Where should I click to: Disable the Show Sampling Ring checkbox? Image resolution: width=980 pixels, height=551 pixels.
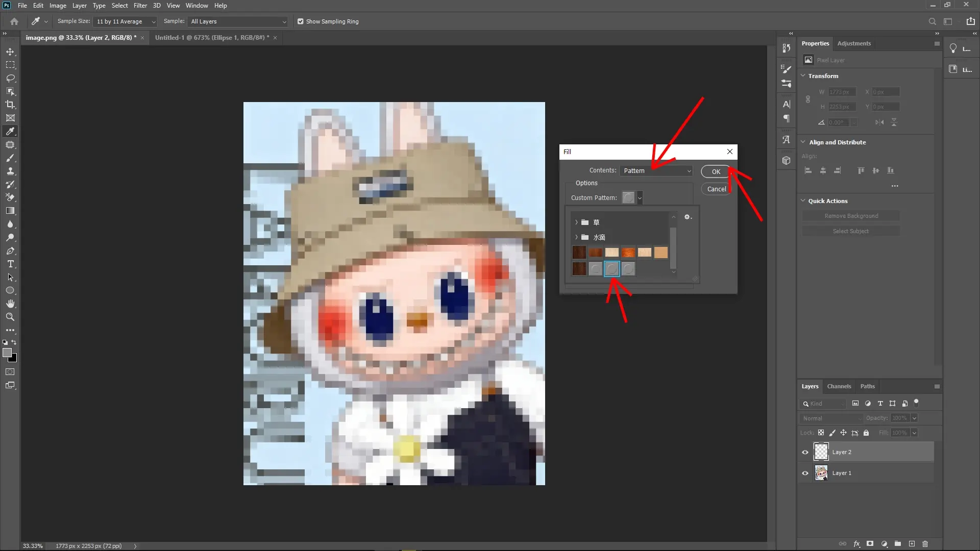click(301, 21)
